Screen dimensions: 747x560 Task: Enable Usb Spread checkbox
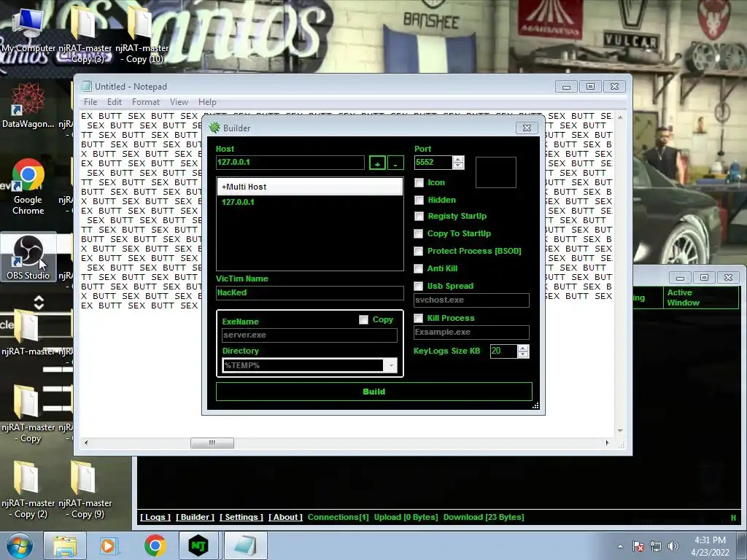[418, 286]
